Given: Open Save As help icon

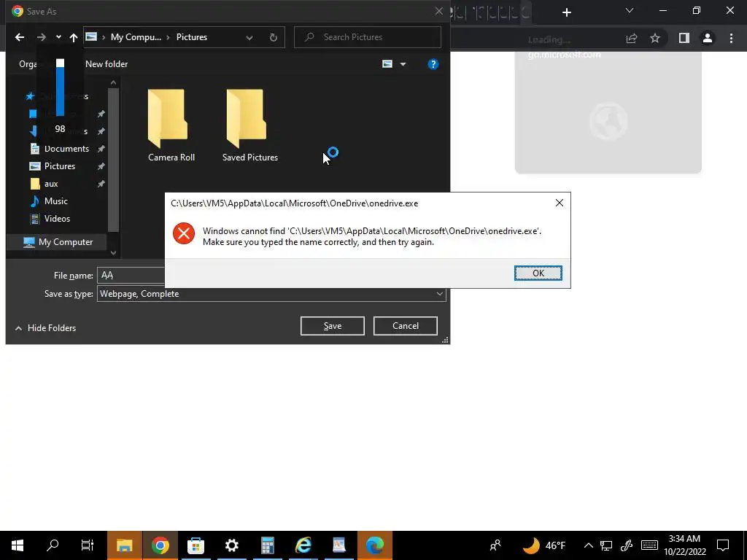Looking at the screenshot, I should tap(433, 64).
